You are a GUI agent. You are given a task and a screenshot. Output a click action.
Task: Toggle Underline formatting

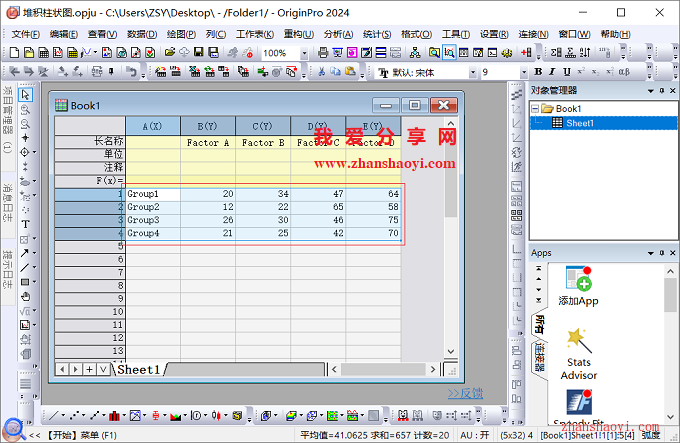pos(566,72)
